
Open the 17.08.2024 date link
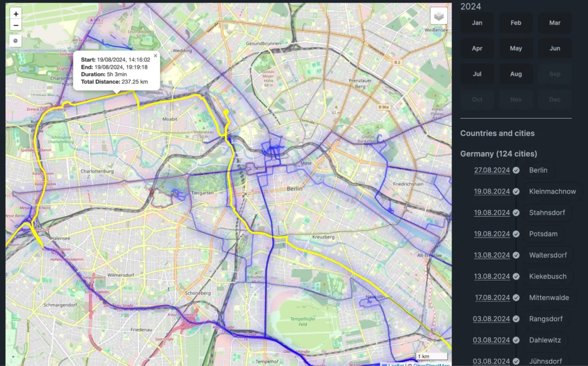[x=492, y=298]
